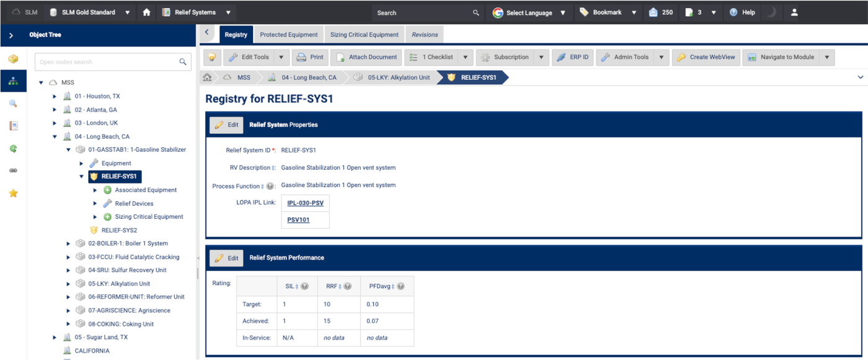This screenshot has height=360, width=868.
Task: Collapse the RELIEF-SYS1 tree node
Action: pos(82,177)
